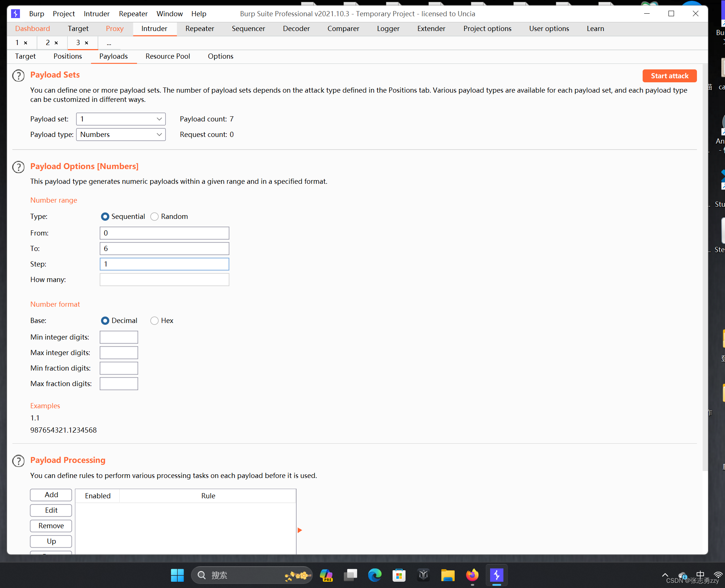Select Decimal number base

pyautogui.click(x=105, y=321)
